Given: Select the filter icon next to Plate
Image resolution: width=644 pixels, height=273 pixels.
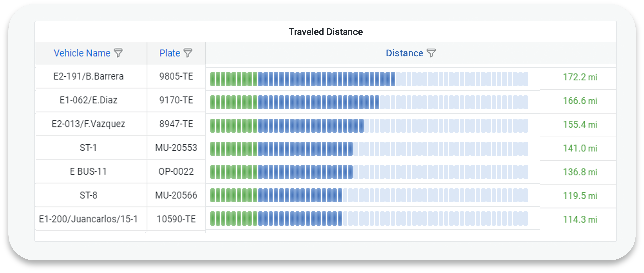Looking at the screenshot, I should click(x=188, y=53).
